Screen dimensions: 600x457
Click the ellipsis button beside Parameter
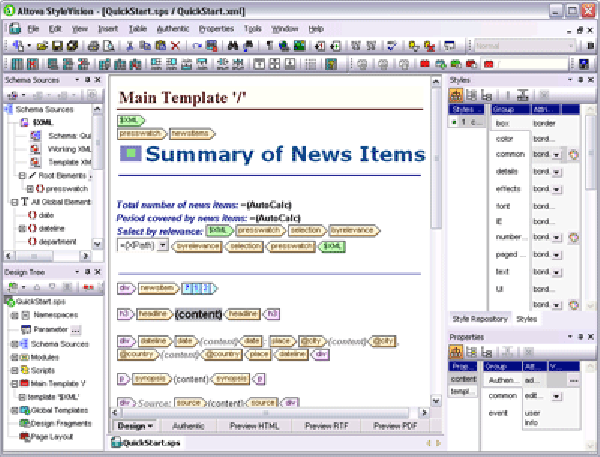coord(76,330)
